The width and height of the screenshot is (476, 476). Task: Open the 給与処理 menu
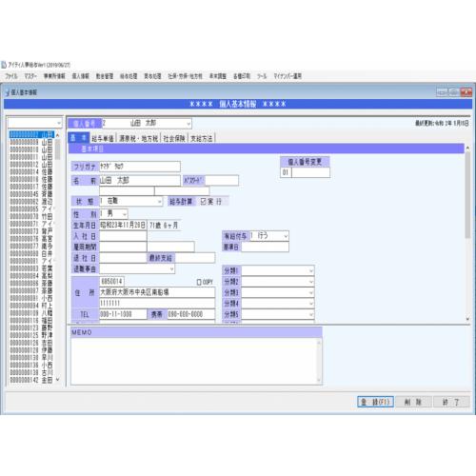(x=129, y=76)
